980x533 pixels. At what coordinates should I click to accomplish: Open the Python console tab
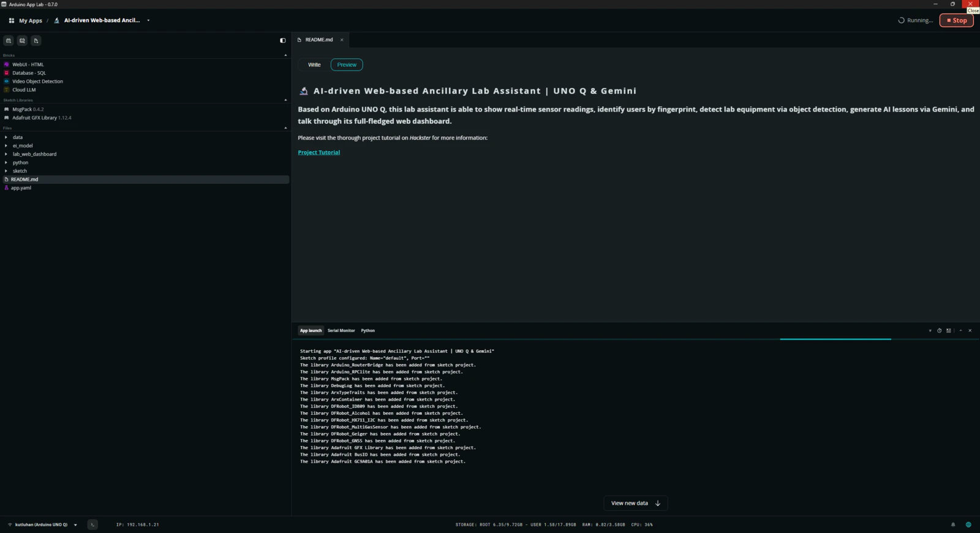[367, 331]
